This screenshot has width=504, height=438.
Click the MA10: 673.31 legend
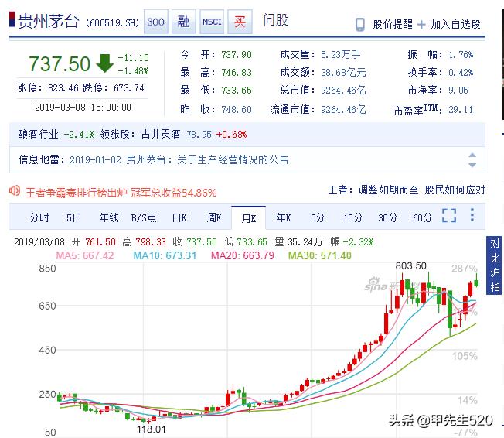(165, 255)
